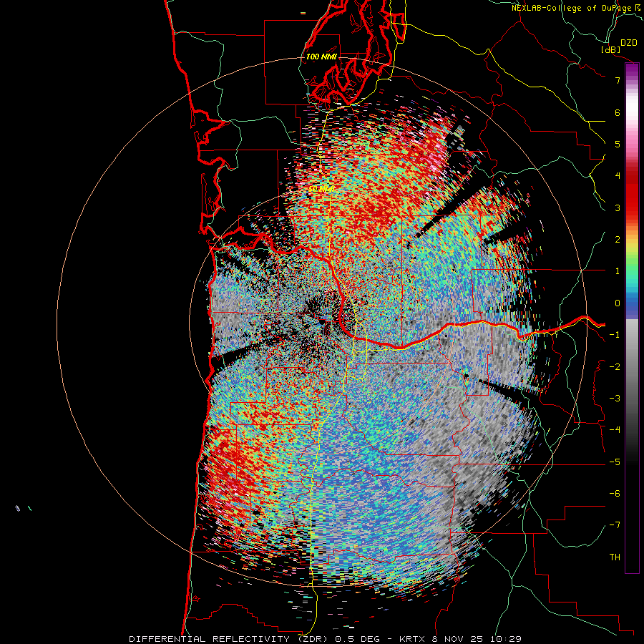Viewport: 644px width, 644px height.
Task: Click the -5 value on the color scale
Action: (x=615, y=462)
